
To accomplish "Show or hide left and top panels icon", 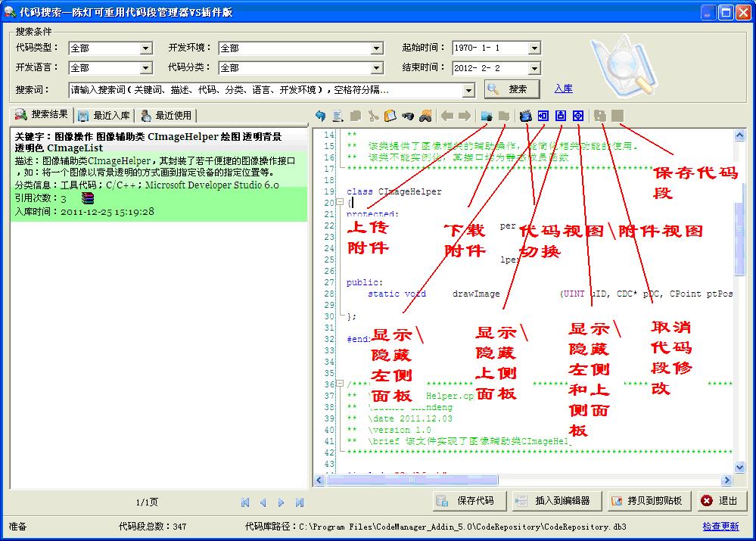I will (x=578, y=116).
